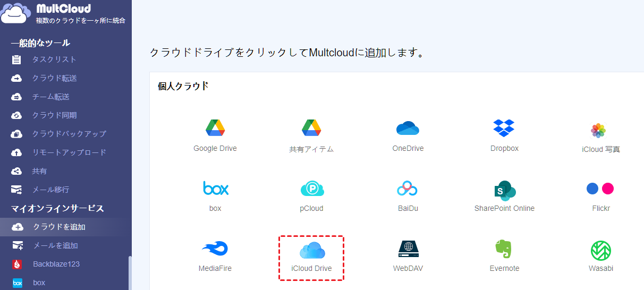Viewport: 644px width, 290px height.
Task: Click the リモートアップロード upload icon
Action: point(17,152)
